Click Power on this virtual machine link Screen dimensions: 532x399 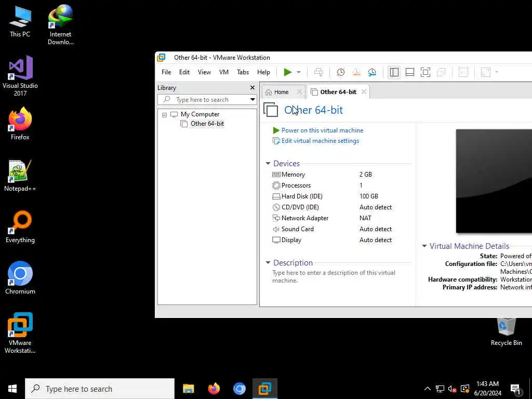click(322, 130)
